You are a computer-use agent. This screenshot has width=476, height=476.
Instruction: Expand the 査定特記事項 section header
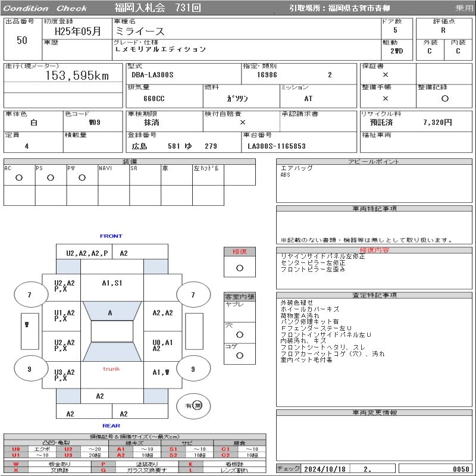(374, 295)
